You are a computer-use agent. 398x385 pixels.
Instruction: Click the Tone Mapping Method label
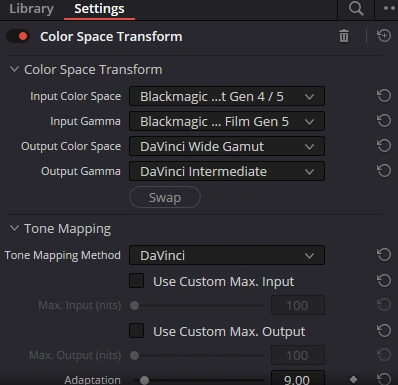click(x=63, y=255)
